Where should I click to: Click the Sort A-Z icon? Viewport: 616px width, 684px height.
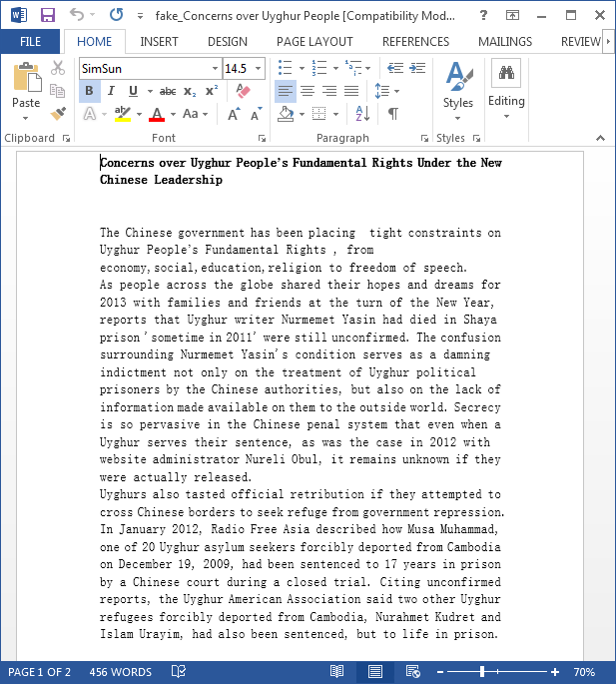(363, 114)
